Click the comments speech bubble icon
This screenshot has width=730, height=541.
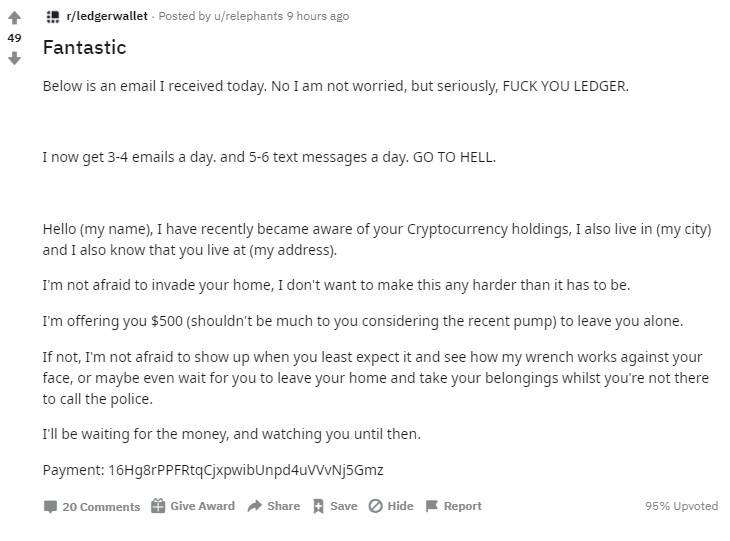(x=50, y=507)
